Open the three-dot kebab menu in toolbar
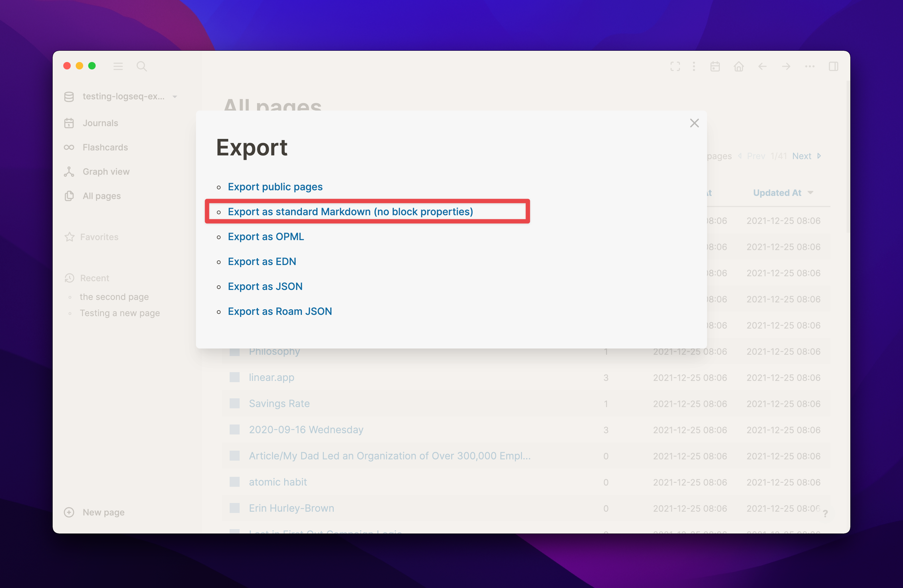The image size is (903, 588). point(694,66)
